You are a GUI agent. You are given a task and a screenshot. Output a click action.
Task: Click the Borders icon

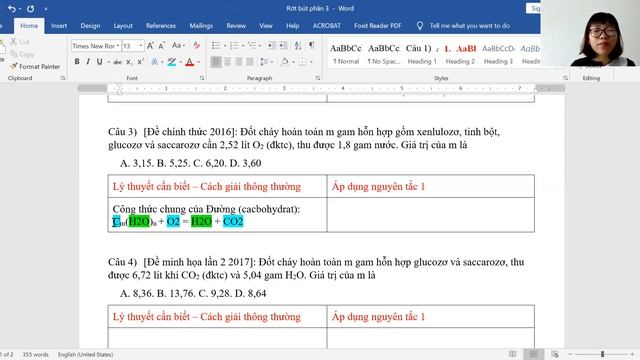point(302,62)
